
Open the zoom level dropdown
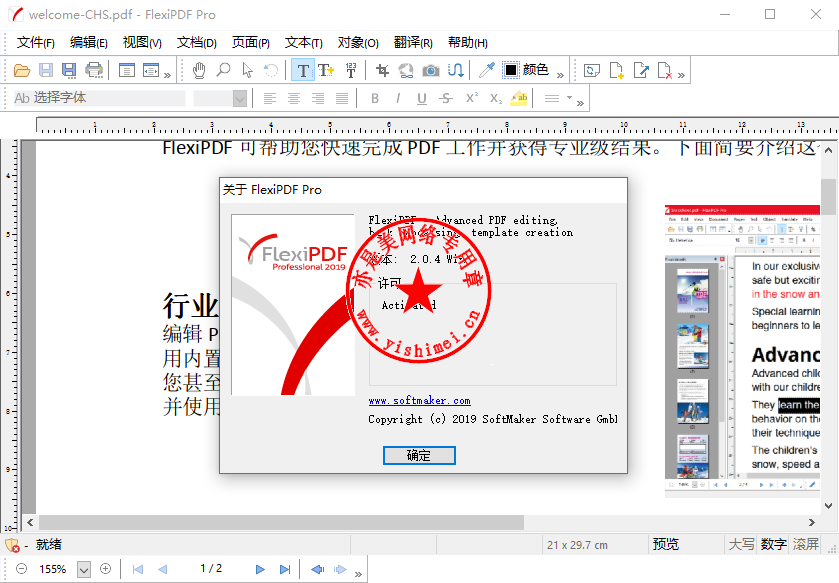tap(83, 569)
